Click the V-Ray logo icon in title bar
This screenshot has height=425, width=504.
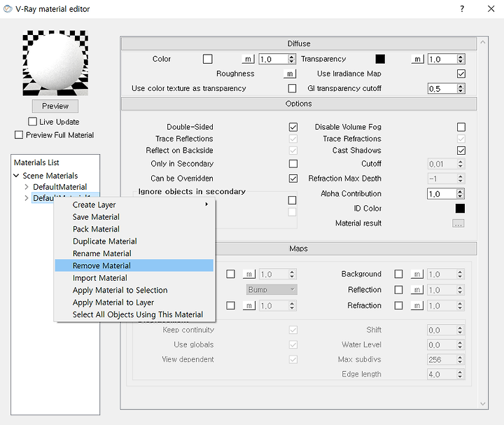[x=8, y=9]
